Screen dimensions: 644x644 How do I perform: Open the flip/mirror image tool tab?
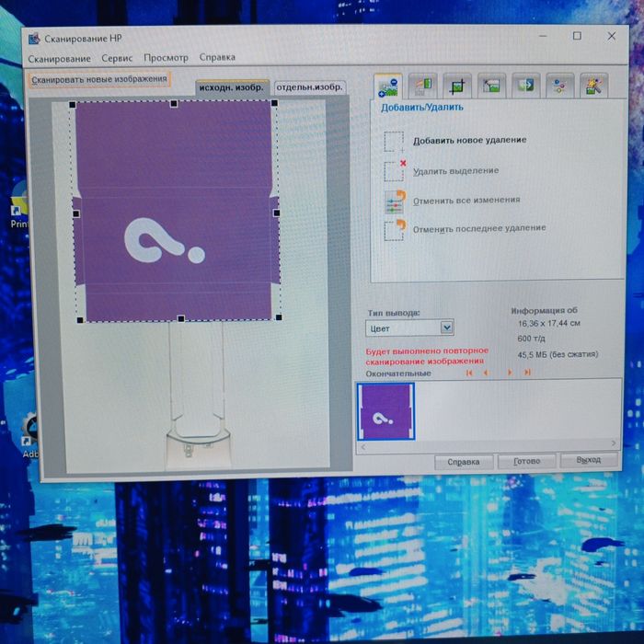525,85
